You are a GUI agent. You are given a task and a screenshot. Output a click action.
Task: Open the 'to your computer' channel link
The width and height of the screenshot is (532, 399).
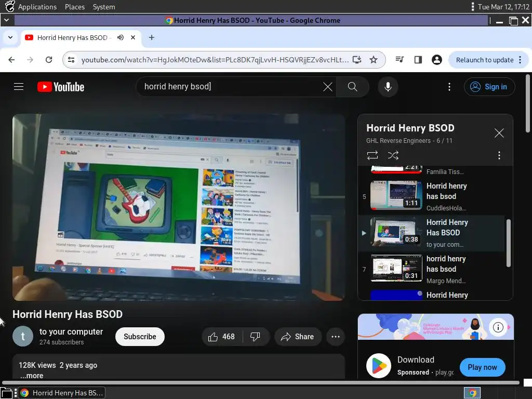click(71, 331)
